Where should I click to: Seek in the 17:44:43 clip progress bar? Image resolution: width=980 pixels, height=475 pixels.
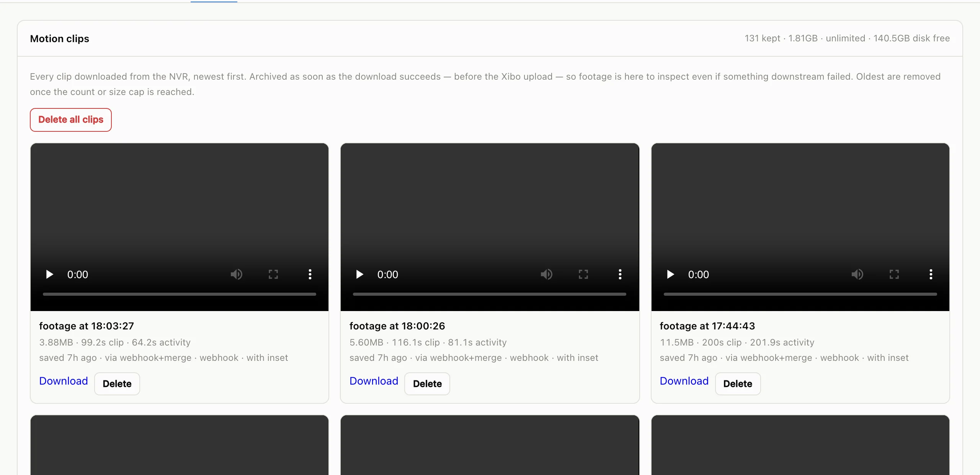800,294
